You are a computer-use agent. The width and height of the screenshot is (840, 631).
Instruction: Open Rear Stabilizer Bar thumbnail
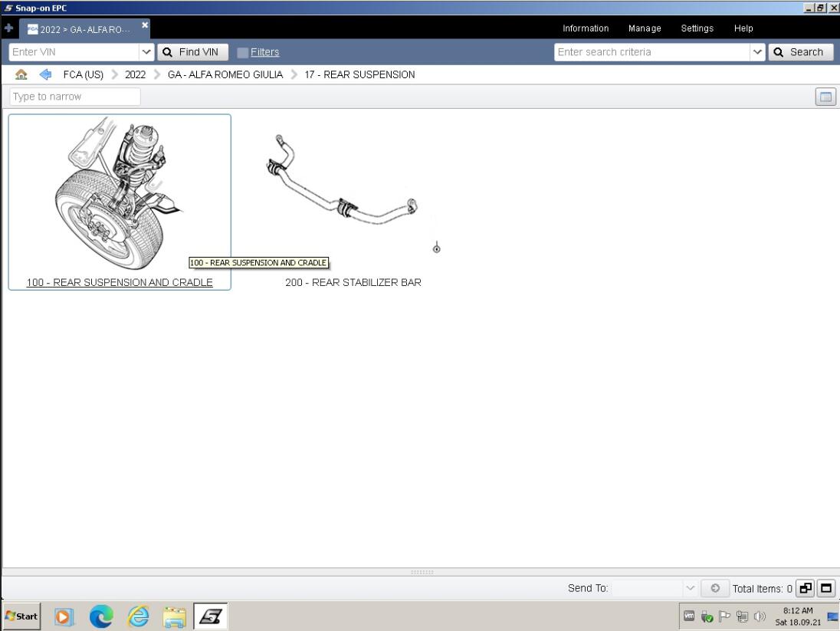[353, 193]
